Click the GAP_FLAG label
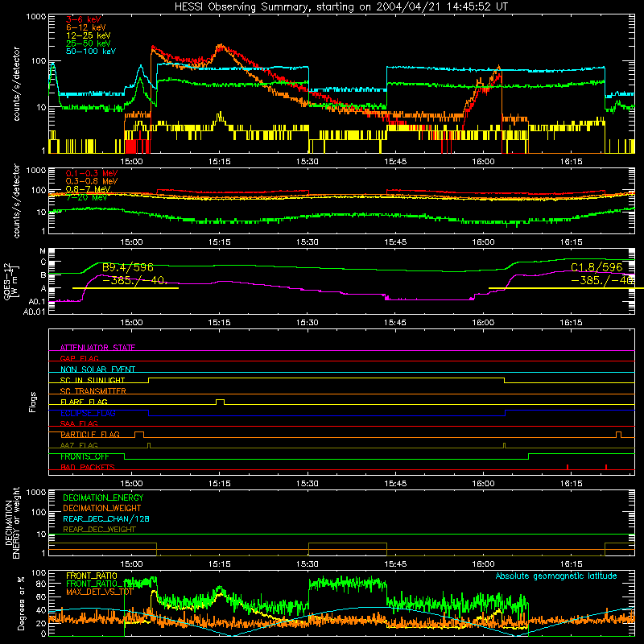The image size is (644, 644). click(79, 358)
